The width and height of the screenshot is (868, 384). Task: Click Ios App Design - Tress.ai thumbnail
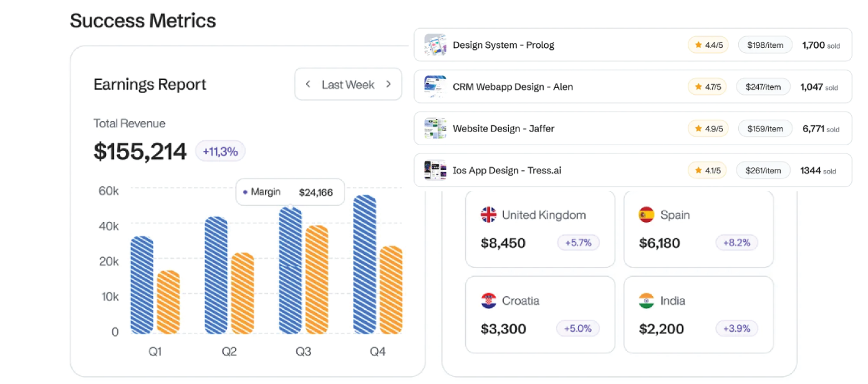(435, 170)
